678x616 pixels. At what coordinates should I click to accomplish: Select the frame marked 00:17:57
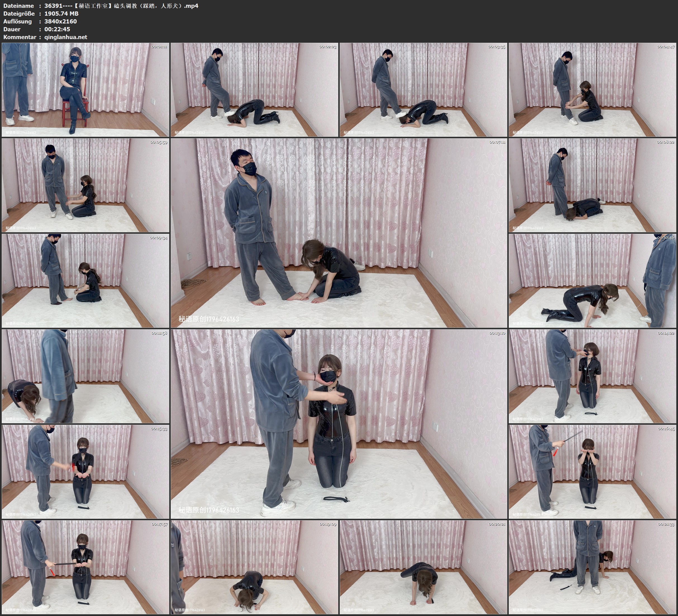[x=85, y=567]
